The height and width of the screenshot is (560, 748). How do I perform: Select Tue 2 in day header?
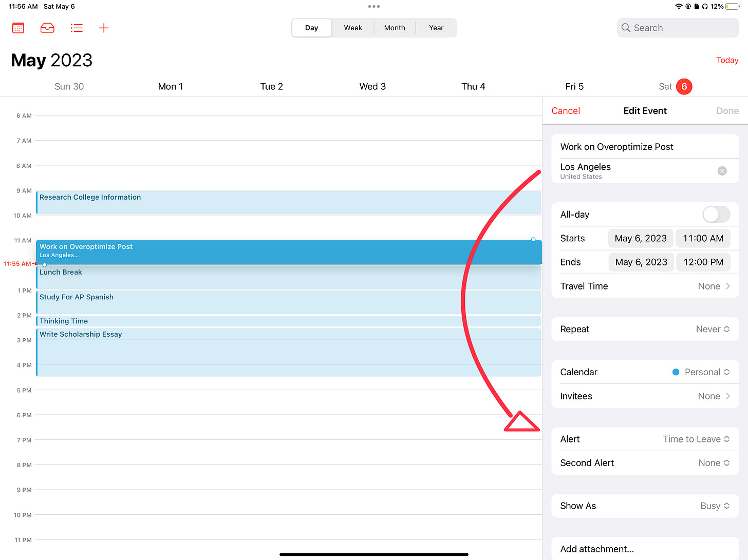click(271, 86)
